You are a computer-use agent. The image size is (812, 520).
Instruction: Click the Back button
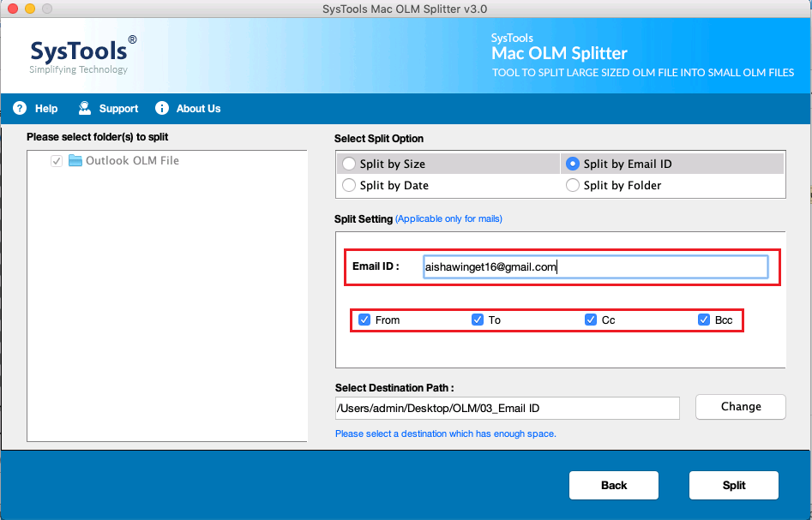pos(614,486)
